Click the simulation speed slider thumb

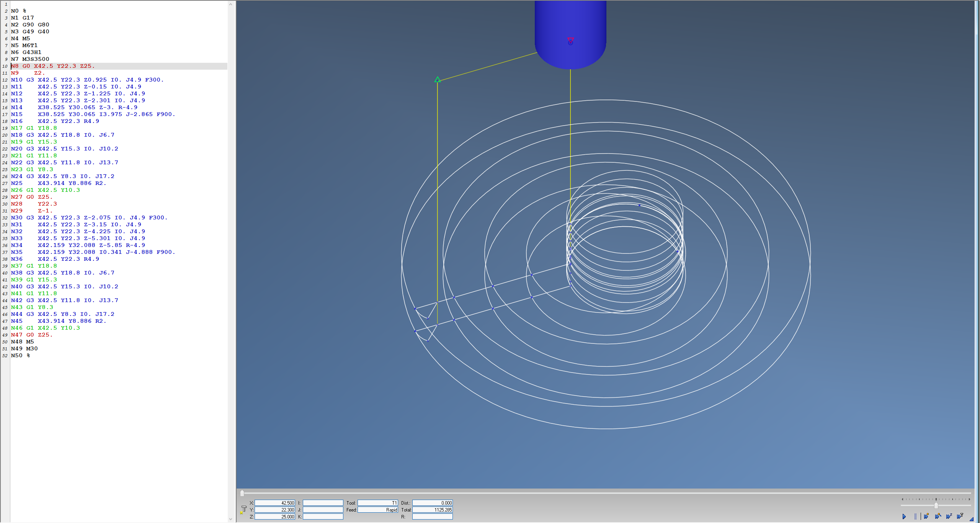point(936,506)
